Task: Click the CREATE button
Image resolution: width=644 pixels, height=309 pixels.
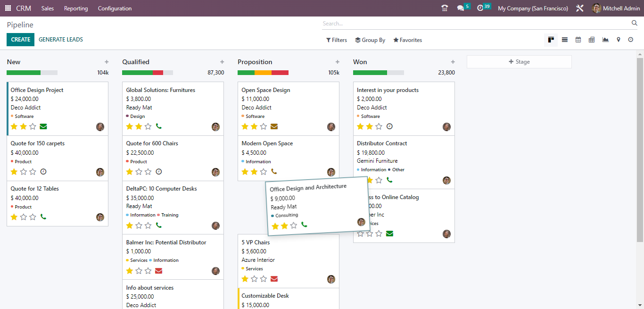Action: [20, 40]
